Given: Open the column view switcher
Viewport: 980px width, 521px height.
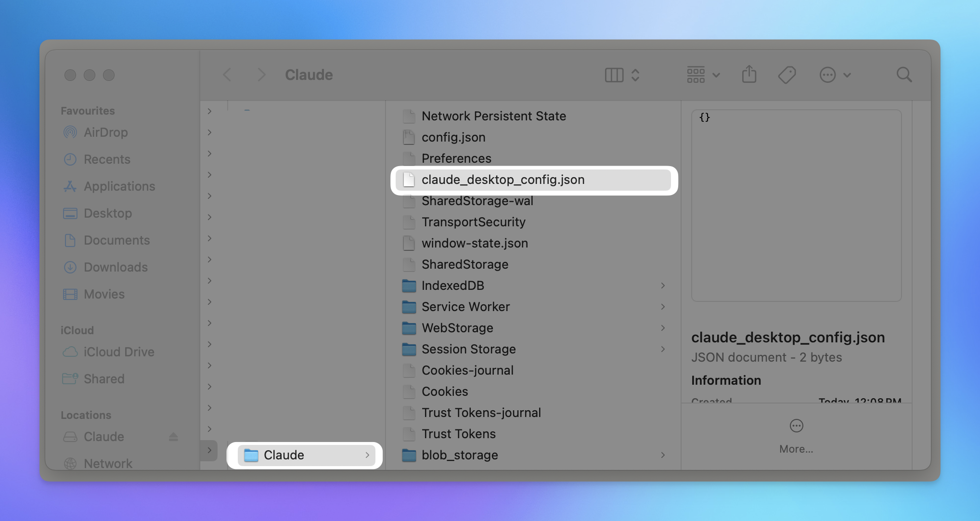Looking at the screenshot, I should pyautogui.click(x=622, y=75).
